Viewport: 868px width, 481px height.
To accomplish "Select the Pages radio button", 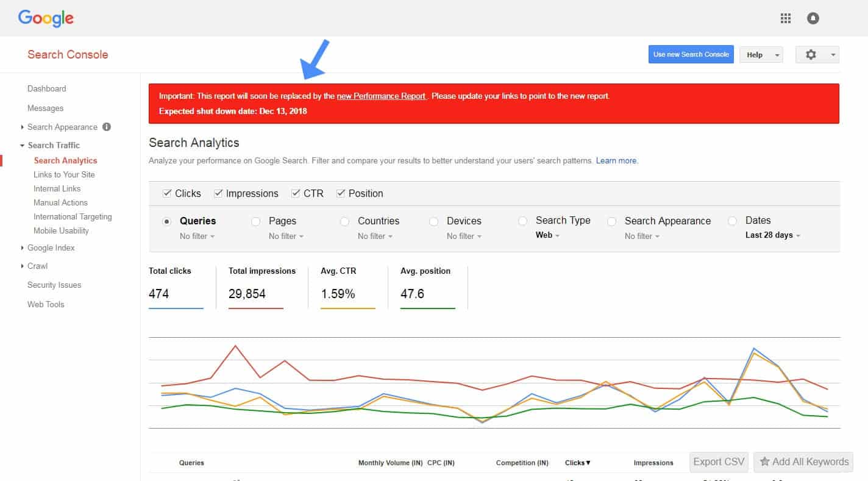I will click(256, 221).
